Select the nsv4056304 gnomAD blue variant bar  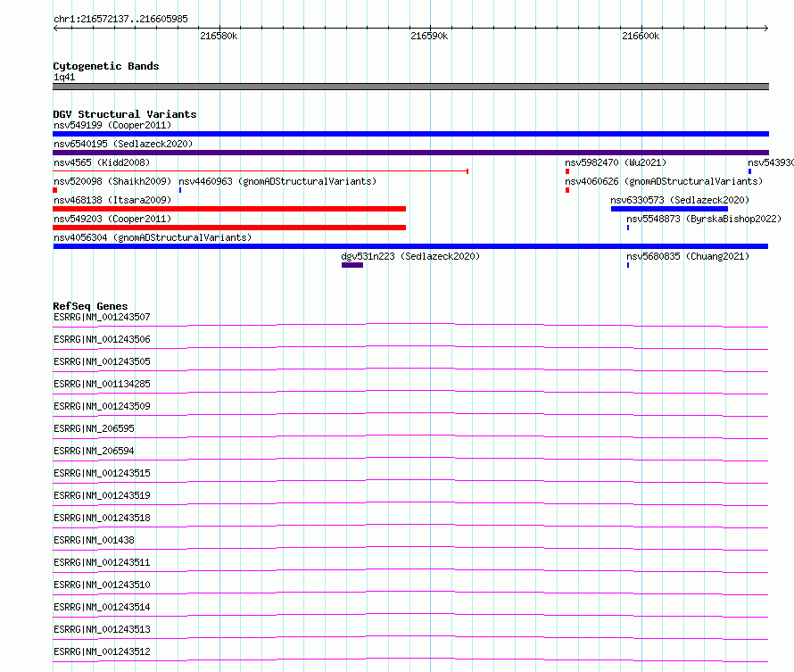(410, 246)
